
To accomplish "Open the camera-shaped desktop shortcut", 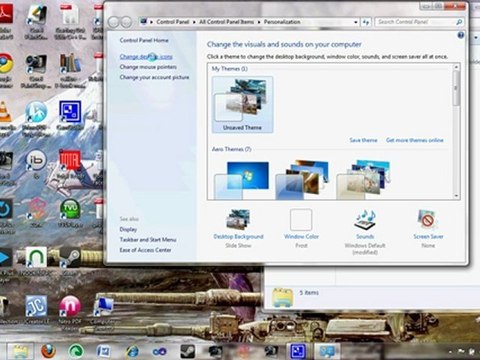I will point(36,63).
